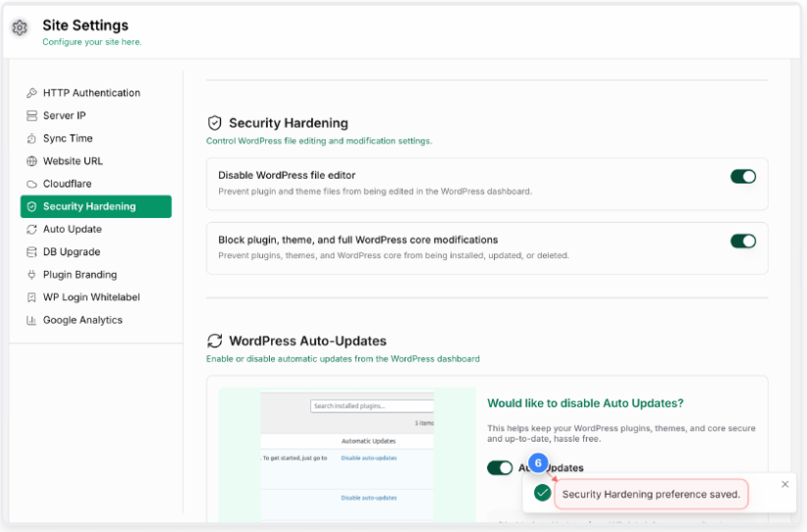Screen dimensions: 807x532
Task: Click the server icon beside Server IP
Action: (x=31, y=116)
